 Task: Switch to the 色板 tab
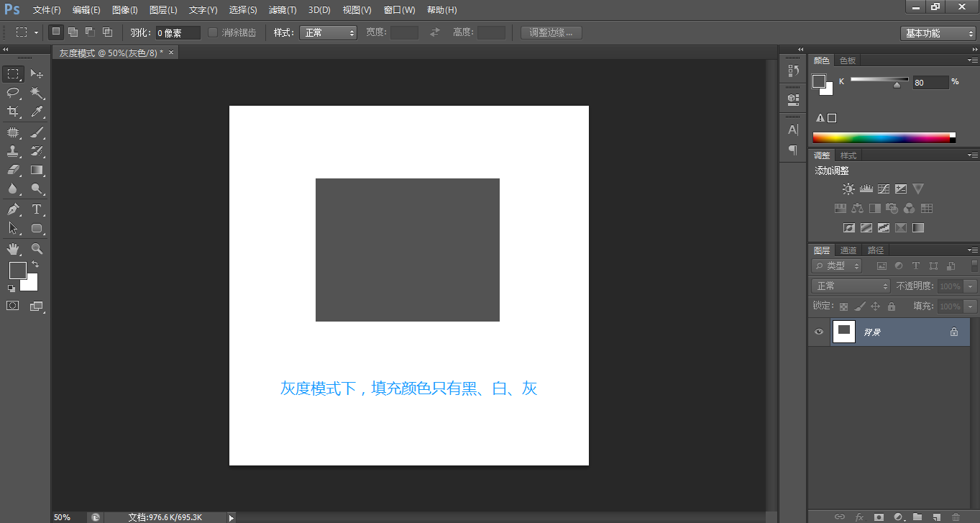(x=848, y=60)
